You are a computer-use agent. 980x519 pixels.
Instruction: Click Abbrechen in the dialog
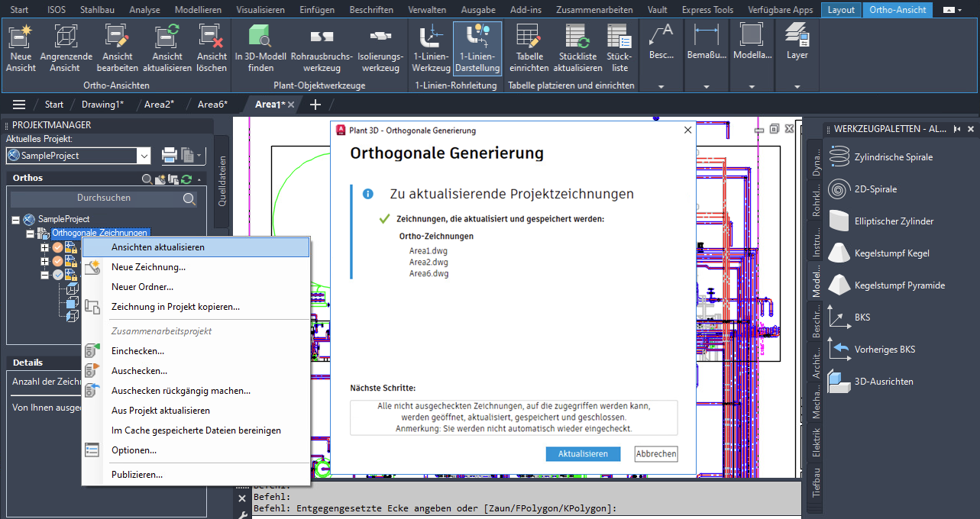656,453
